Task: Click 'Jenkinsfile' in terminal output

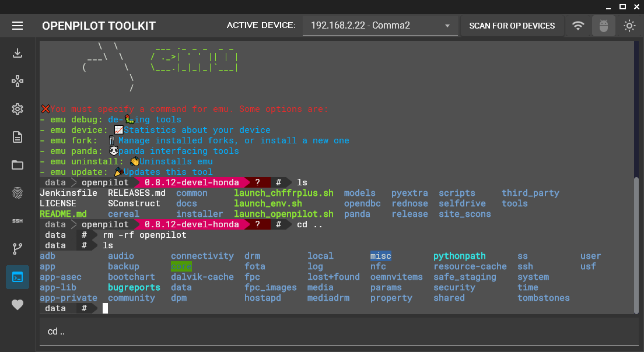Action: [69, 193]
